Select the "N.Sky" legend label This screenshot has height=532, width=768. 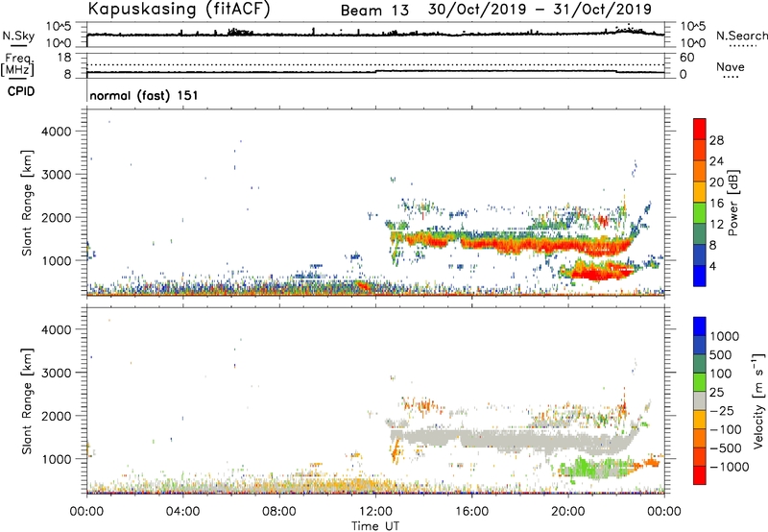click(18, 36)
